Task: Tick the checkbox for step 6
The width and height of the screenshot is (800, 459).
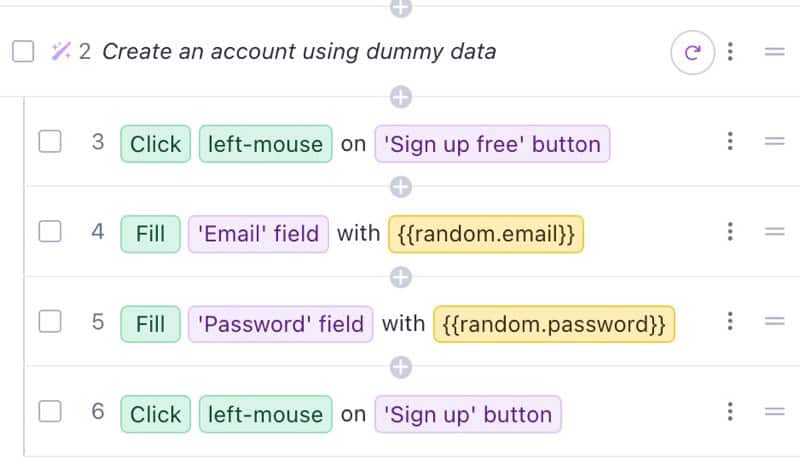Action: [50, 412]
